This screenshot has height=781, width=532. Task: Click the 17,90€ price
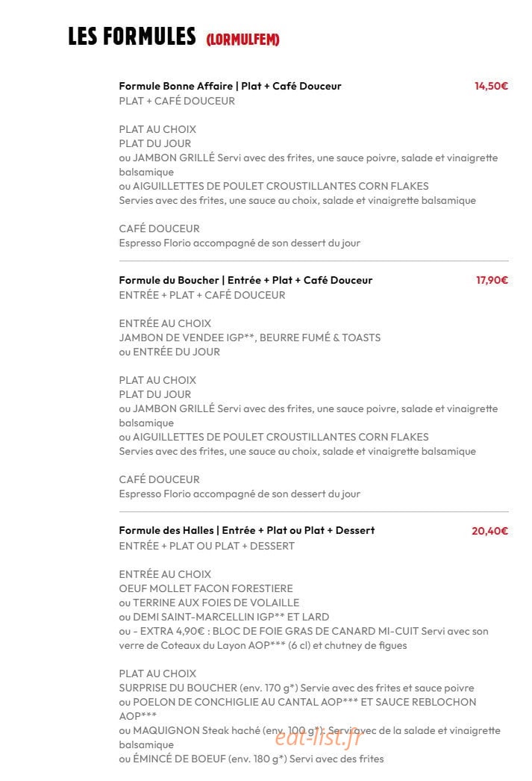[492, 281]
